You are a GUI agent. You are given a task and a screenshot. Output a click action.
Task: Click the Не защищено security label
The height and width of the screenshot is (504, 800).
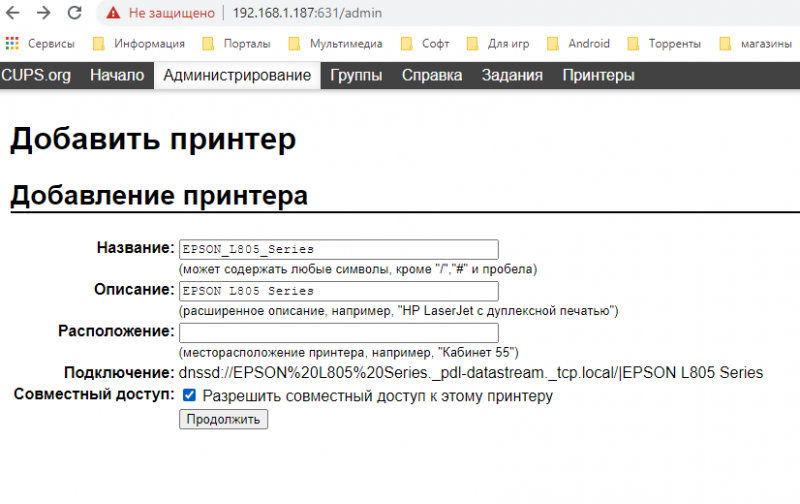pos(171,13)
